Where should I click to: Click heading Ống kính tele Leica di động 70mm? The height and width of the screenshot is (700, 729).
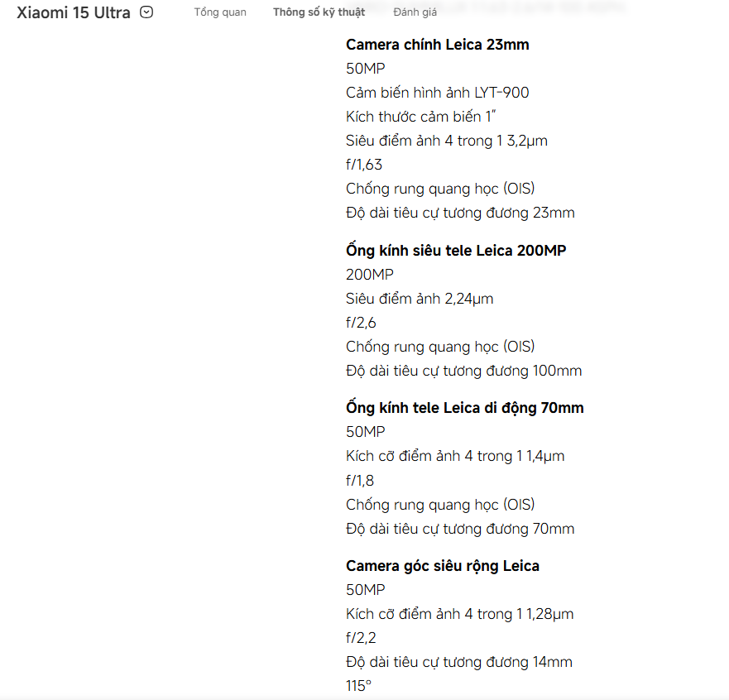[465, 408]
